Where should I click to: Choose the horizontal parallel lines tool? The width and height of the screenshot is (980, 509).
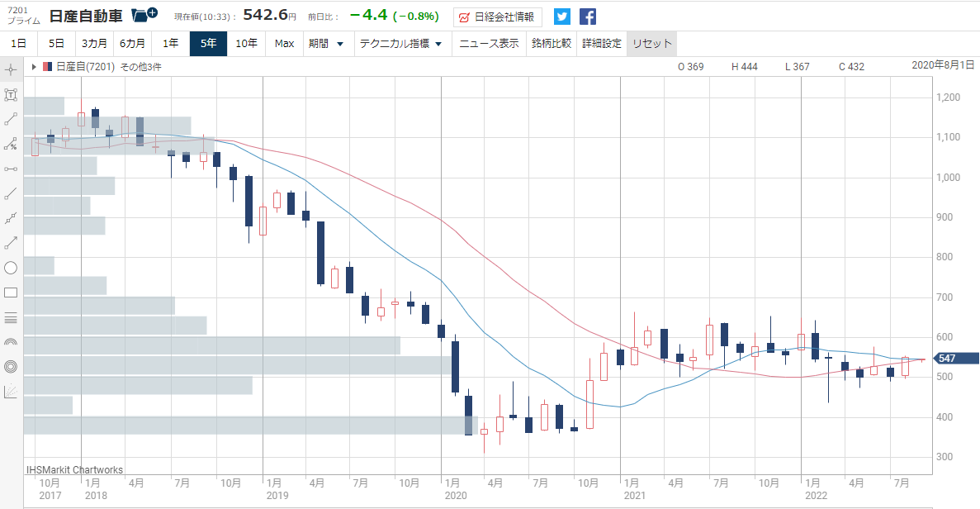click(x=11, y=317)
